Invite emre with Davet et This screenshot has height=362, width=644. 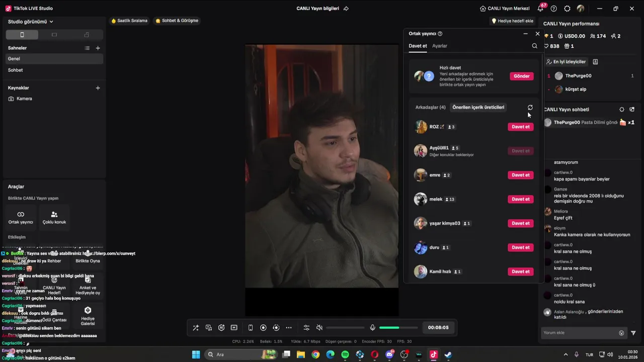521,175
